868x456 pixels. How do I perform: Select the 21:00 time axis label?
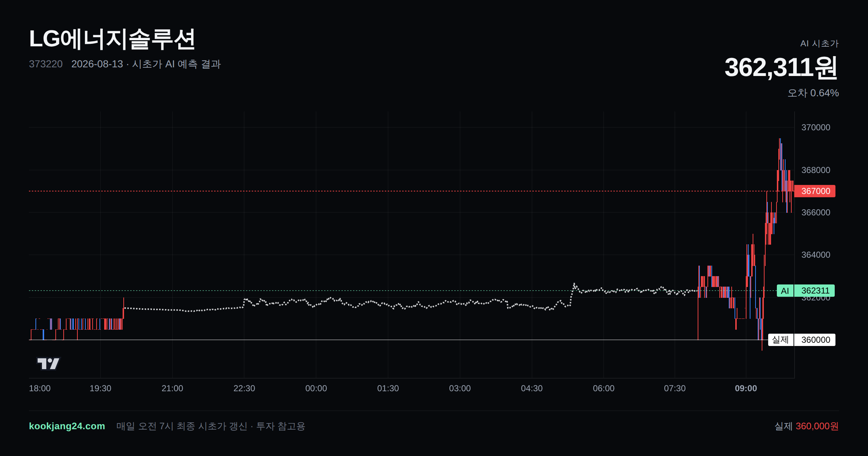click(173, 388)
